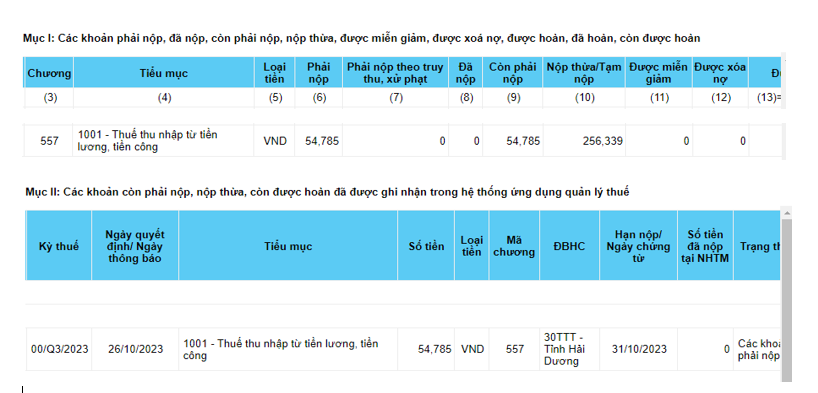
Task: Select the Còn phải nộp column header
Action: pyautogui.click(x=513, y=73)
